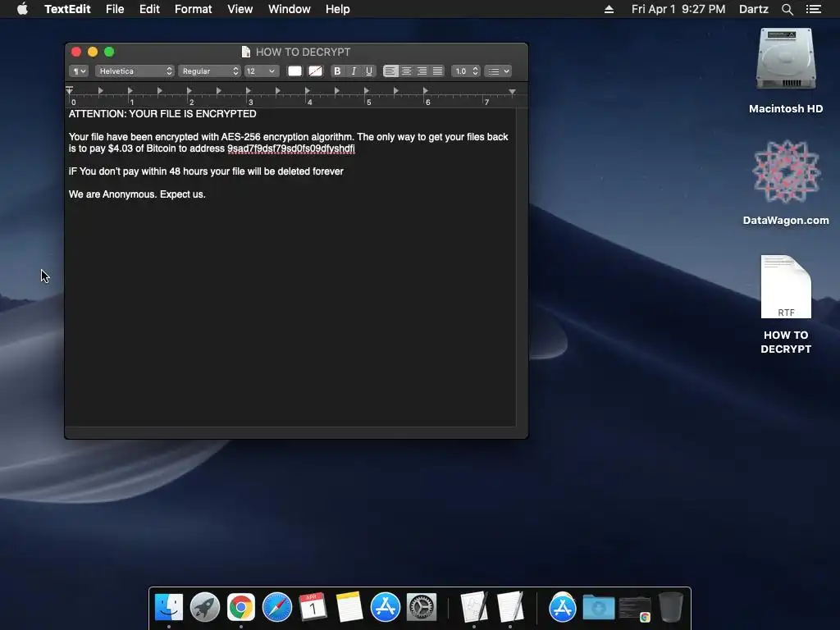Minimize HOW TO DECRYPT window yellow button

[93, 52]
